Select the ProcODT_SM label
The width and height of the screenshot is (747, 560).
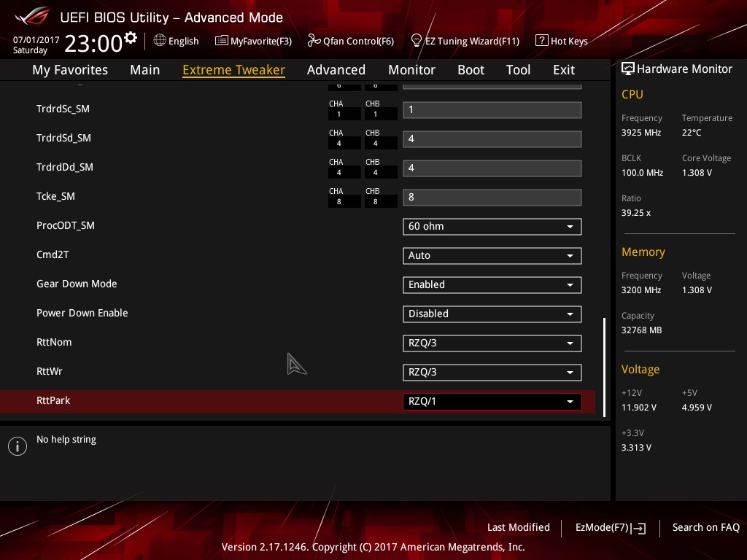coord(65,226)
